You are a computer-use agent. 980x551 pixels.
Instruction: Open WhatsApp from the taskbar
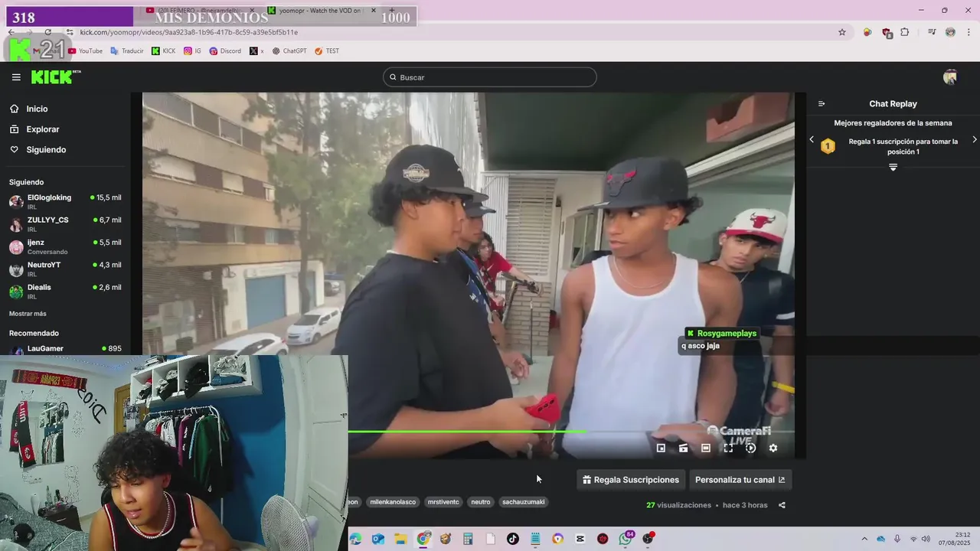(x=626, y=539)
